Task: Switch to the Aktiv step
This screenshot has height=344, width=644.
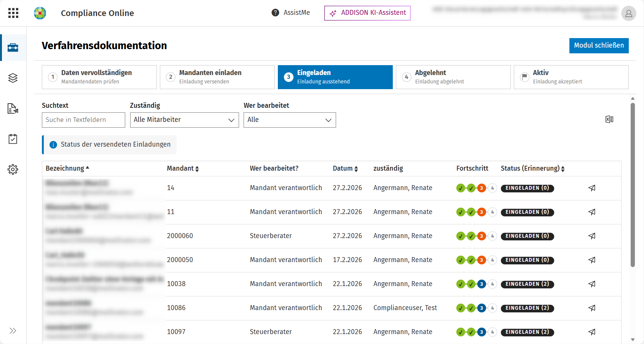Action: tap(571, 77)
